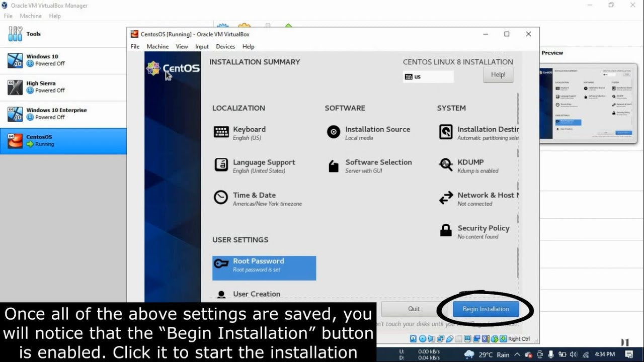Click CentOS logo in installer sidebar

tap(173, 68)
